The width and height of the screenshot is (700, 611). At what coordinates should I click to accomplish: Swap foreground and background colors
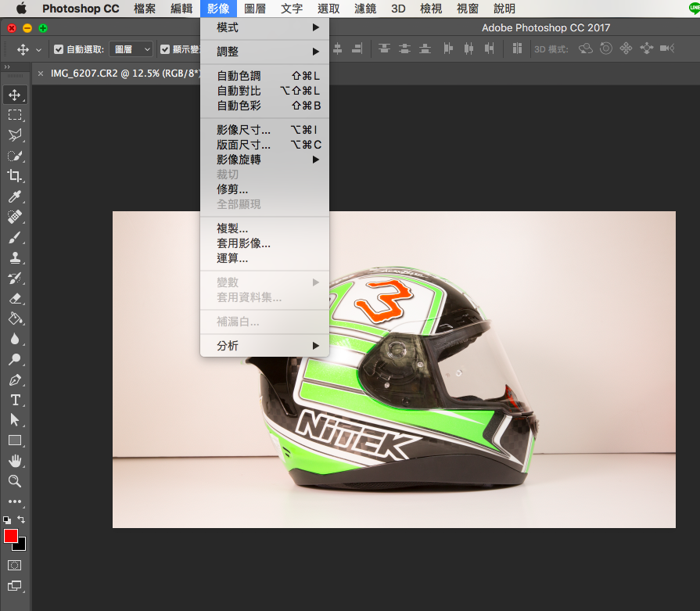pyautogui.click(x=21, y=519)
